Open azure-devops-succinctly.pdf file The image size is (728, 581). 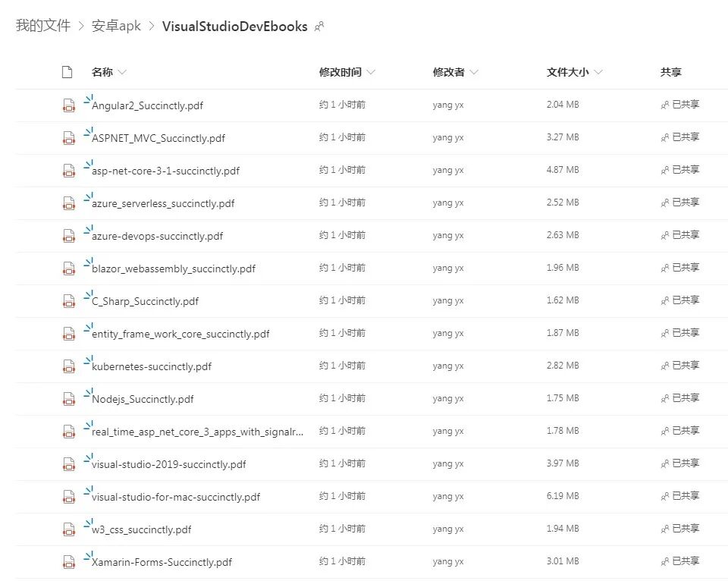pos(157,236)
